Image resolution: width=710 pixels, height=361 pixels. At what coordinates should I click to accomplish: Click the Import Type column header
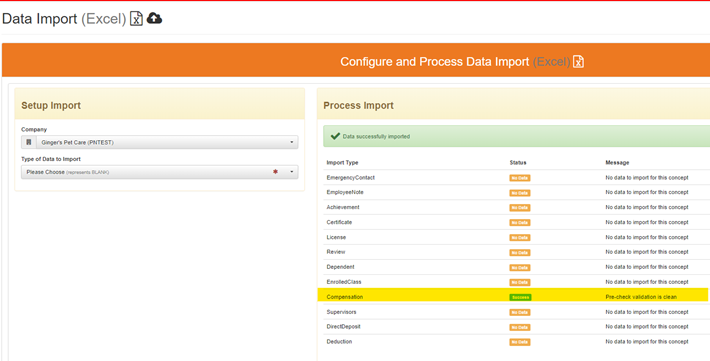[x=342, y=163]
